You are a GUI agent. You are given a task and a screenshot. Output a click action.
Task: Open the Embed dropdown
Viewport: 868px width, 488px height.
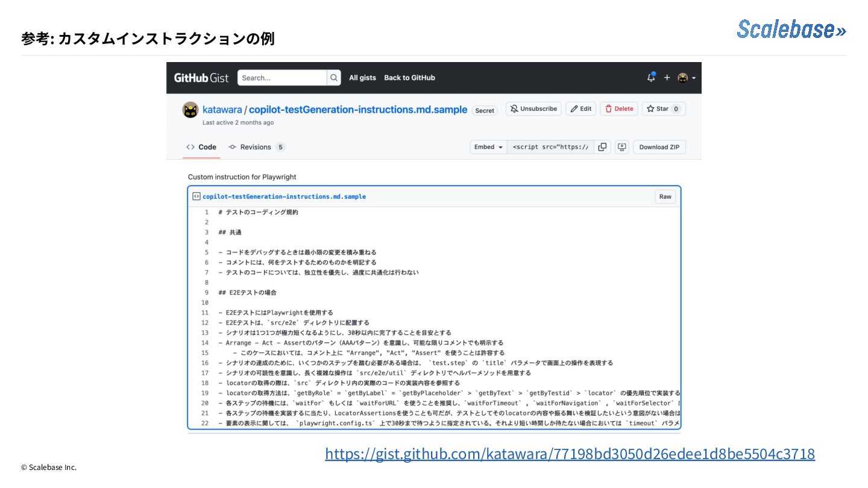(488, 147)
